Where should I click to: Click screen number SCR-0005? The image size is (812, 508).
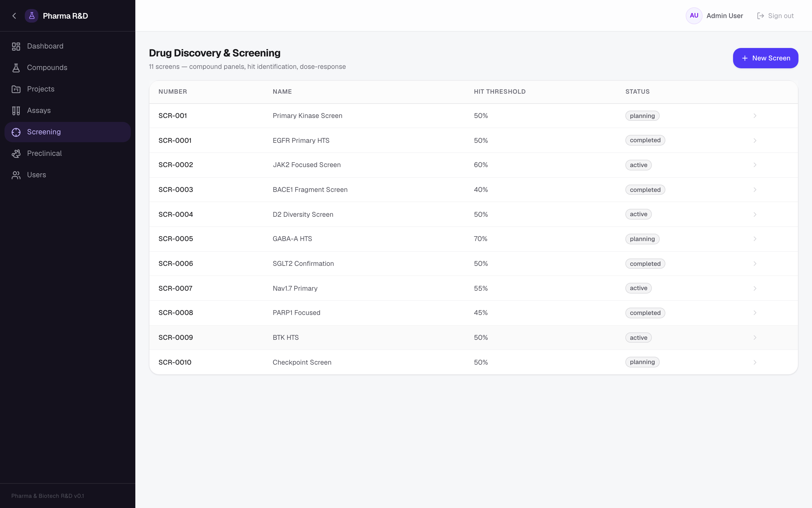[x=175, y=239]
